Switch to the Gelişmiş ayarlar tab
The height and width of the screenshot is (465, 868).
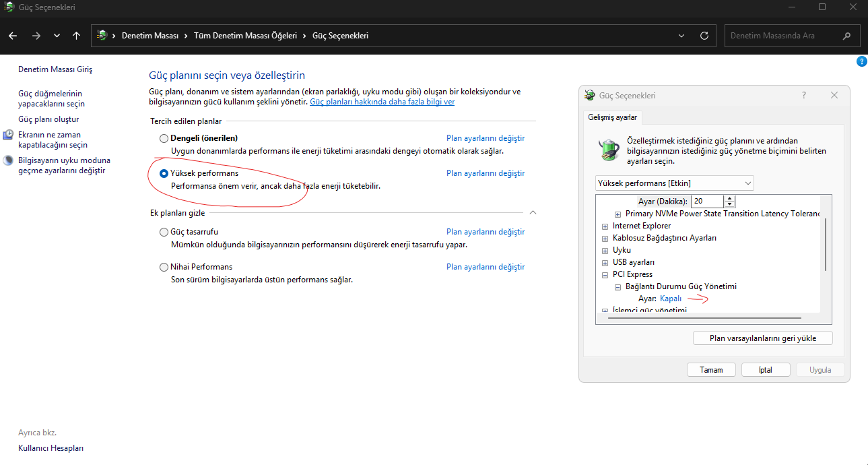[612, 117]
